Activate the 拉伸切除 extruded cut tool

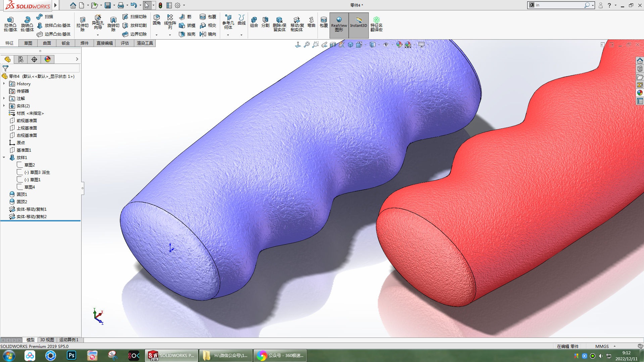coord(82,24)
